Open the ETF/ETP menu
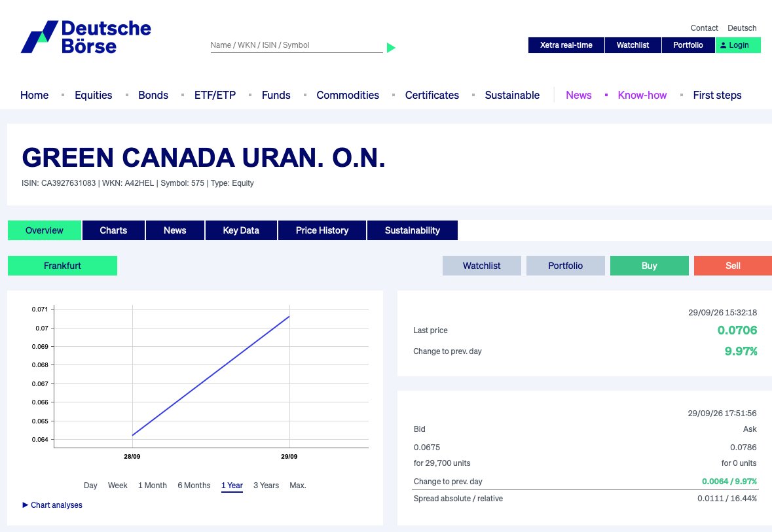The width and height of the screenshot is (772, 532). point(215,95)
